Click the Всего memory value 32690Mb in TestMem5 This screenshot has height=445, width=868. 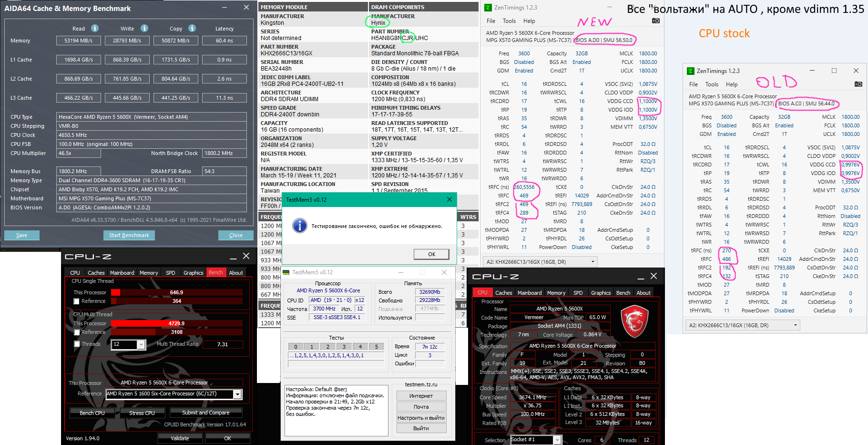[x=429, y=292]
